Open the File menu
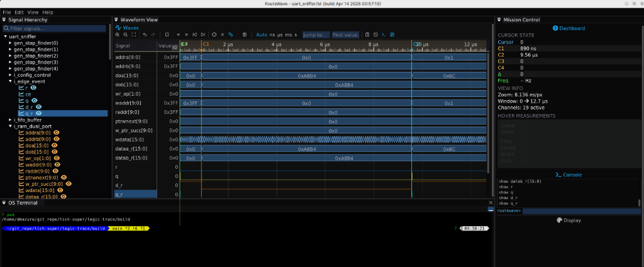Screen dimensions: 644x267 (x=6, y=13)
